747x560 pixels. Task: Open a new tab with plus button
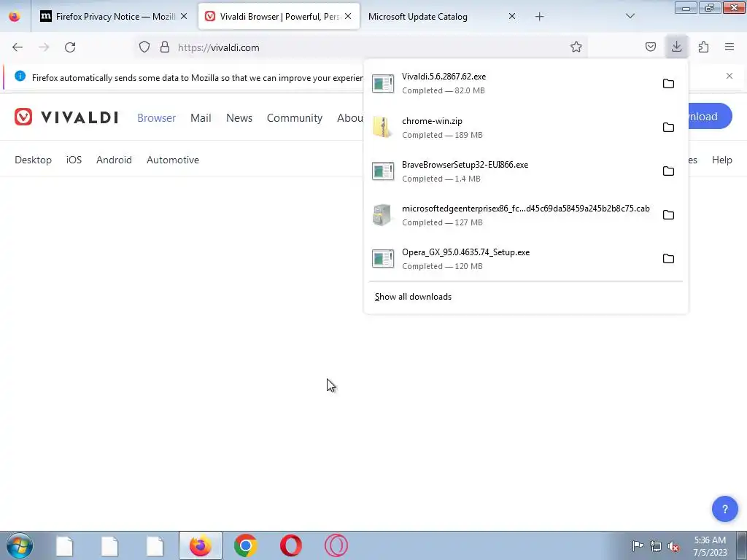pos(539,16)
